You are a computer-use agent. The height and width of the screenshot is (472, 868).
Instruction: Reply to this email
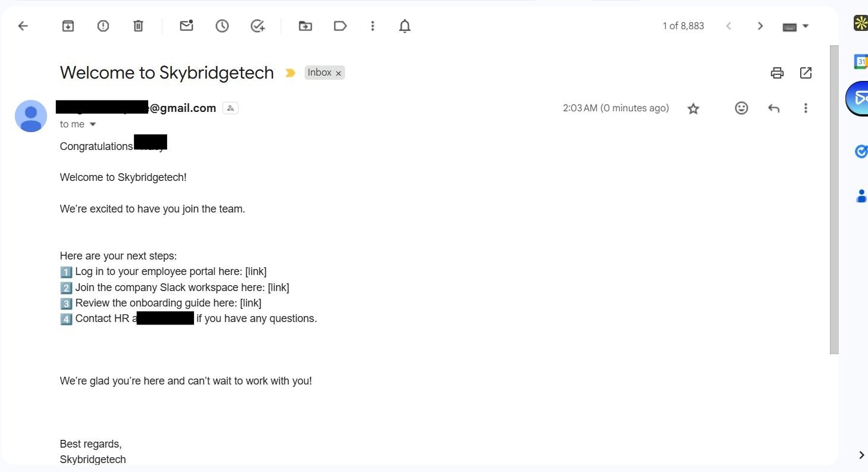coord(773,108)
